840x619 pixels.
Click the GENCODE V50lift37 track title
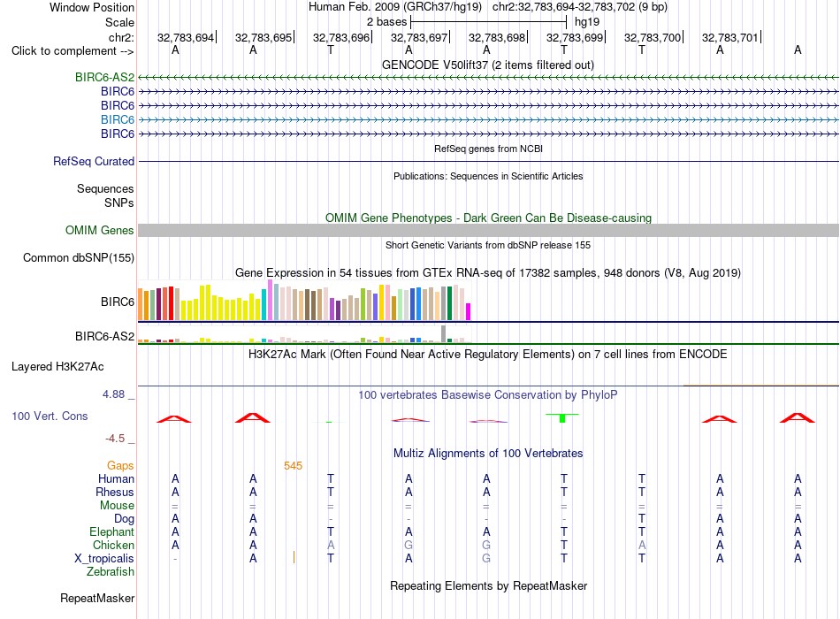point(488,65)
